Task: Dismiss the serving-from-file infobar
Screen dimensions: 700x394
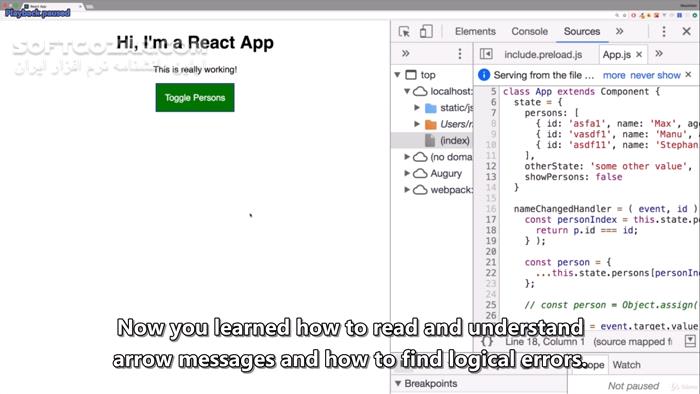Action: coord(688,75)
